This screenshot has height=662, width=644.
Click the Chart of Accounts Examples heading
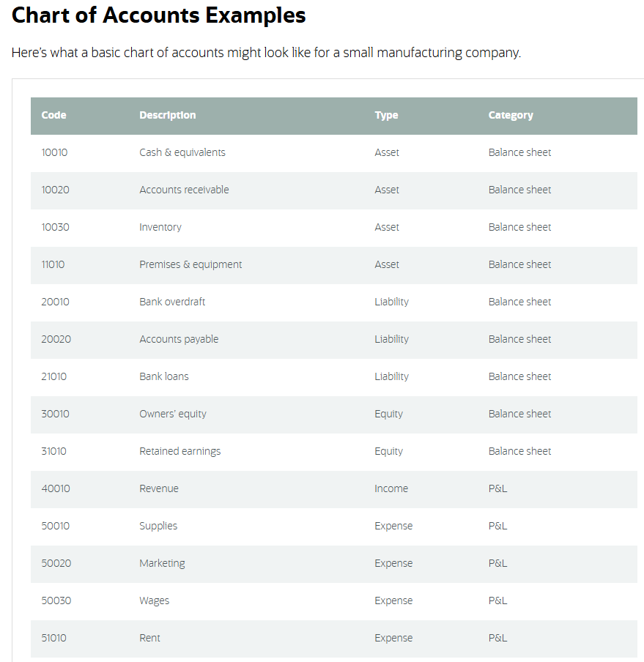[x=159, y=15]
